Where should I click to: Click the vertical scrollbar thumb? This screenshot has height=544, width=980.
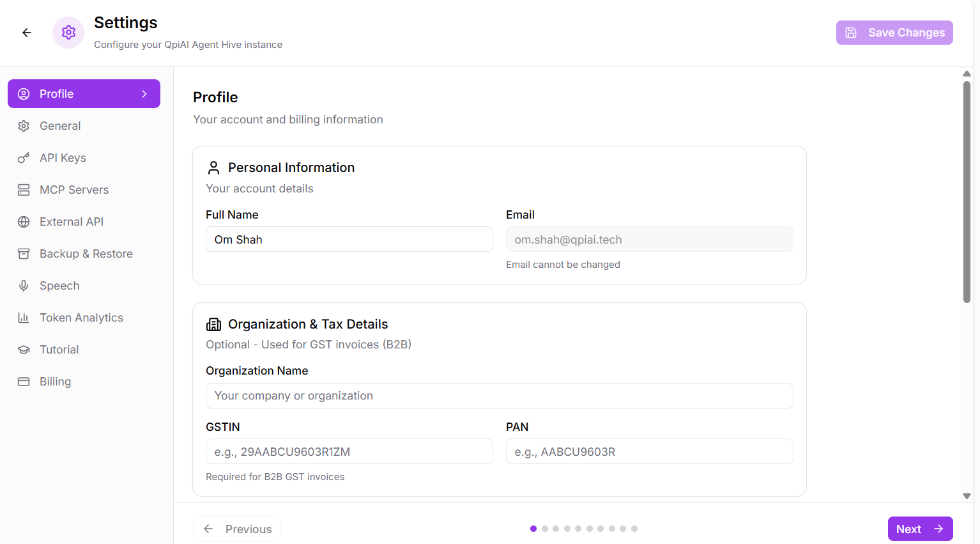967,192
